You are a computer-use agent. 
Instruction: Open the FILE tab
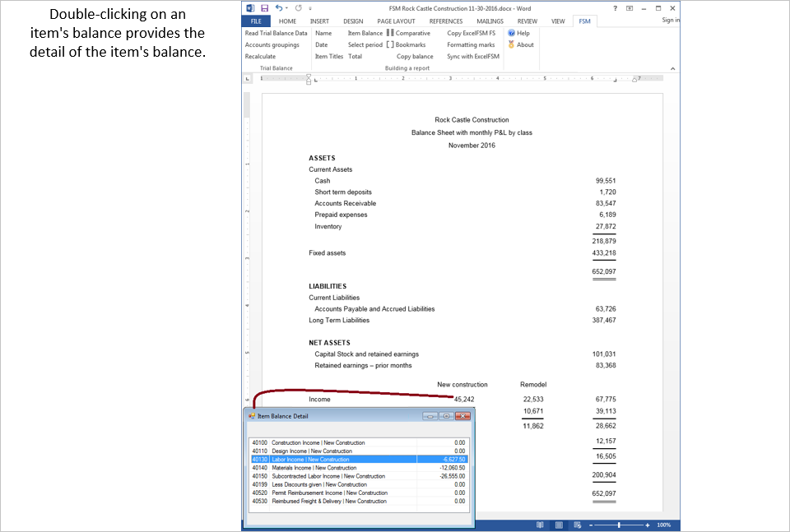click(256, 21)
